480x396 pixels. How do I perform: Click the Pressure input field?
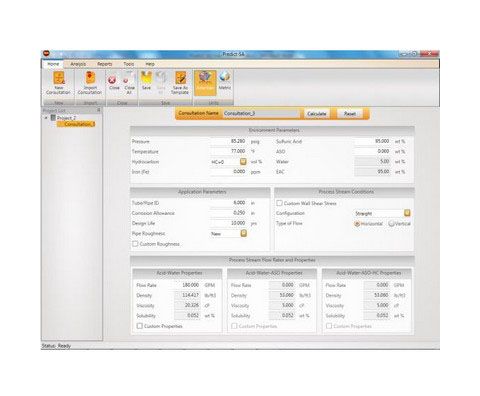[x=229, y=141]
